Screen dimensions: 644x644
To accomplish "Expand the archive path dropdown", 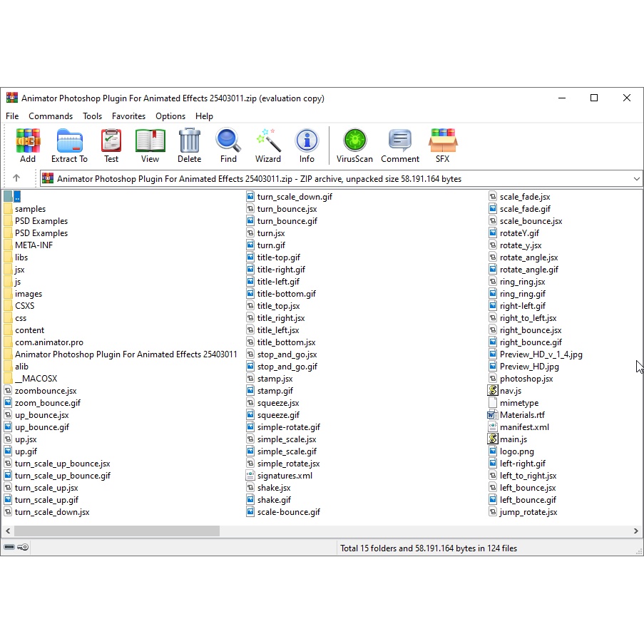I will (636, 179).
